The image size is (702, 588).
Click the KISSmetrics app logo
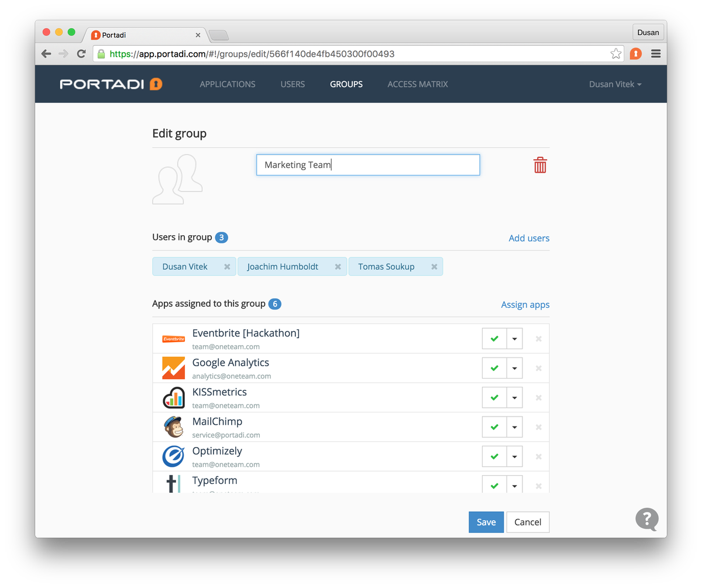tap(174, 398)
